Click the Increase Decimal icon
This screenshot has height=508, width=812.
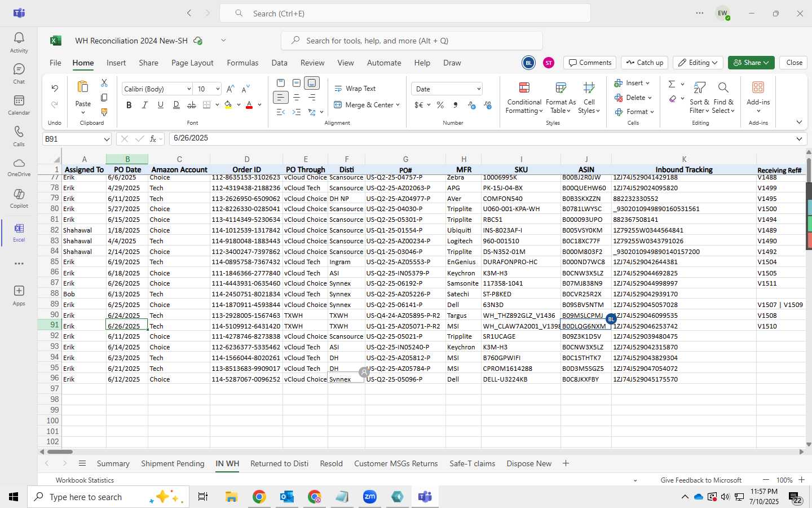pyautogui.click(x=472, y=105)
